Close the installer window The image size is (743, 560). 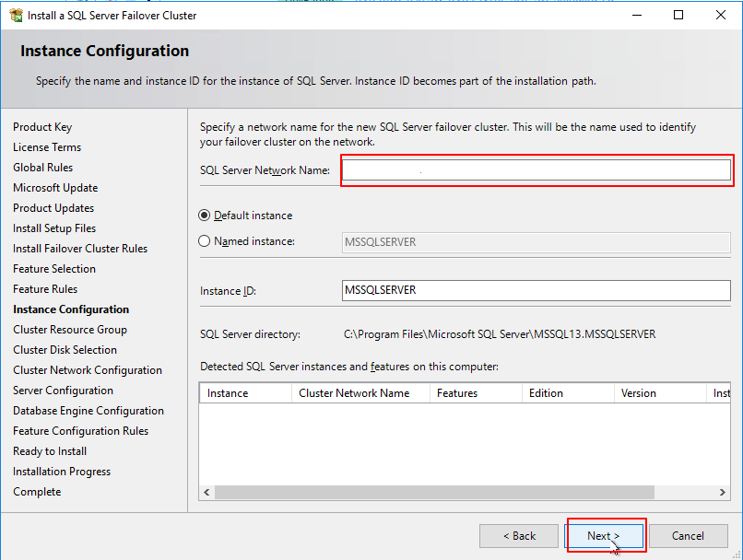[x=721, y=15]
